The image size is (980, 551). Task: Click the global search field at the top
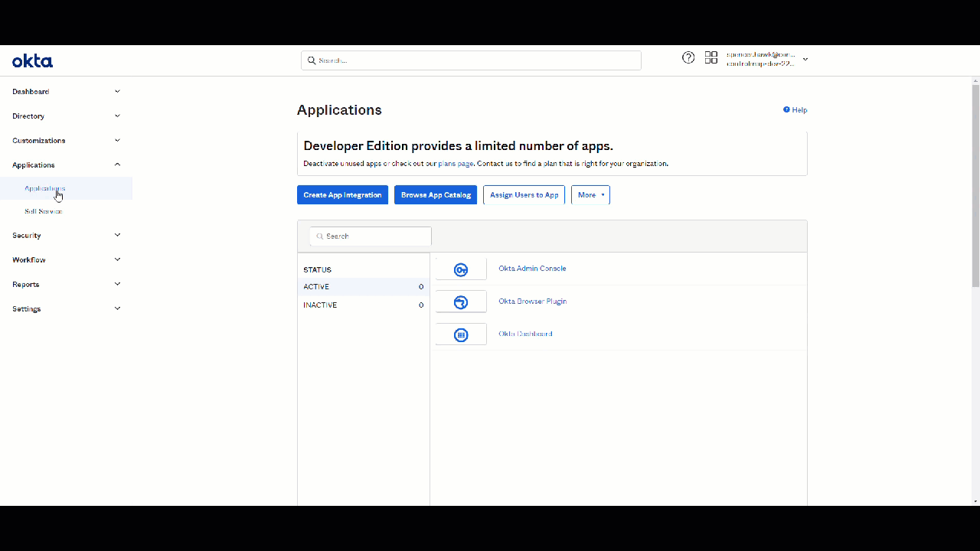tap(470, 60)
